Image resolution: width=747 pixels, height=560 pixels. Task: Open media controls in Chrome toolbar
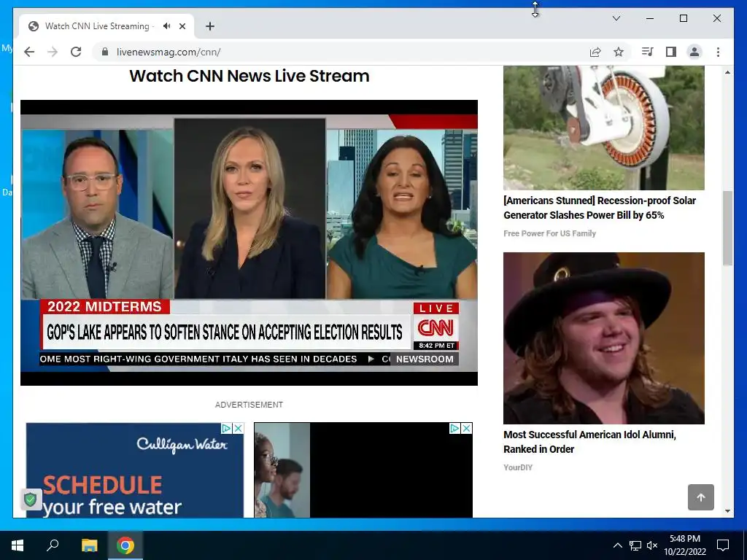point(647,52)
